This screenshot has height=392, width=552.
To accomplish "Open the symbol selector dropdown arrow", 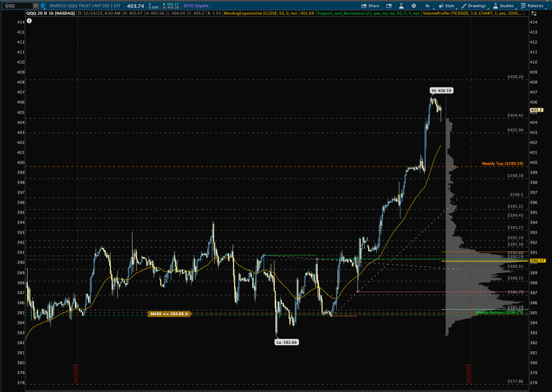I will (x=35, y=6).
